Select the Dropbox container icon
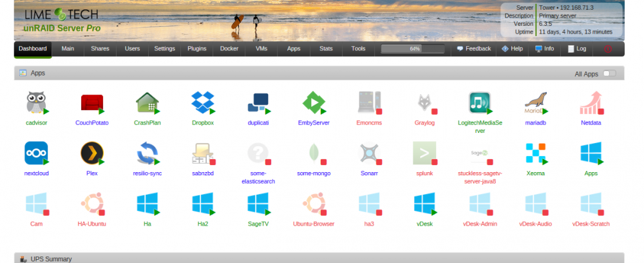The image size is (644, 263). click(x=203, y=102)
